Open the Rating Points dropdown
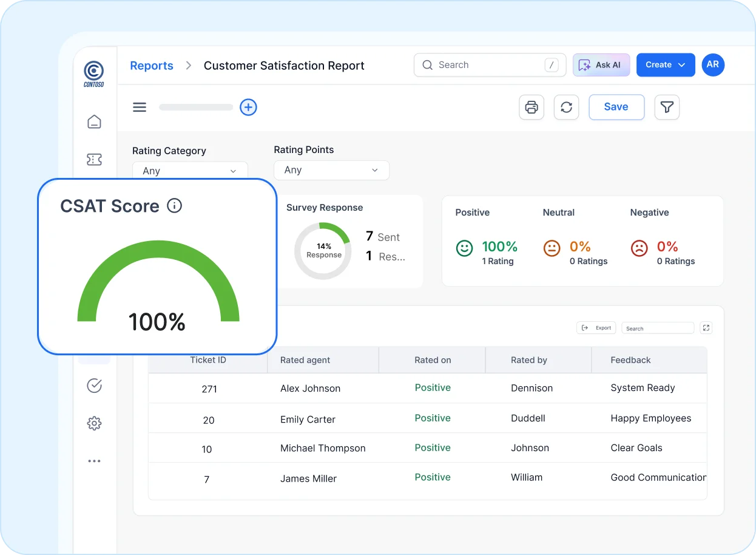 pyautogui.click(x=331, y=170)
